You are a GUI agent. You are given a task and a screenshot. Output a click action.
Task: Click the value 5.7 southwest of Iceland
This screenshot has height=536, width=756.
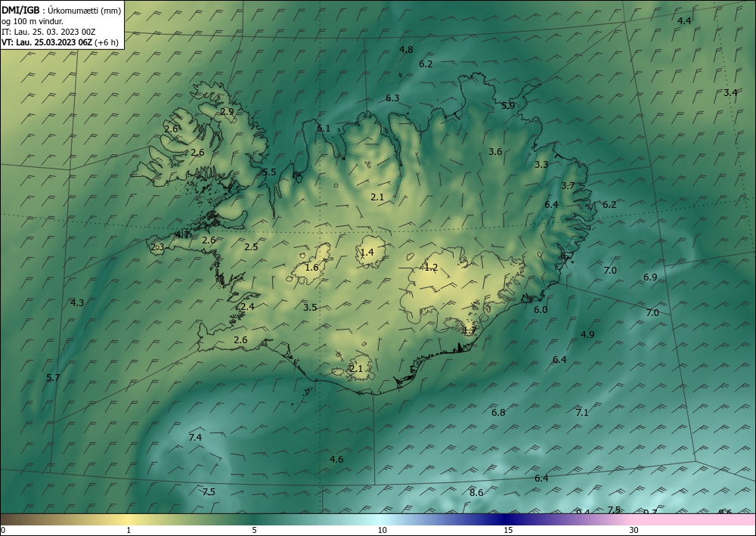click(x=53, y=378)
